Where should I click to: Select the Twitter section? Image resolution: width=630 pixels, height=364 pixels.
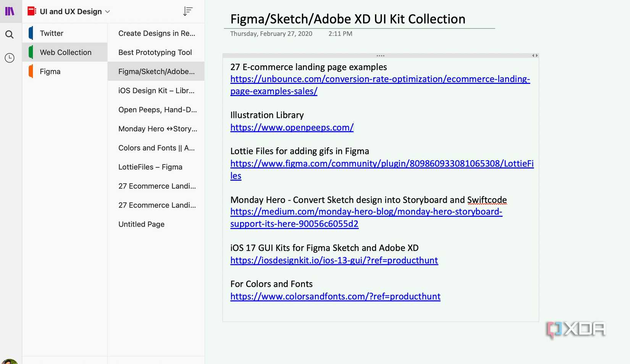coord(65,33)
